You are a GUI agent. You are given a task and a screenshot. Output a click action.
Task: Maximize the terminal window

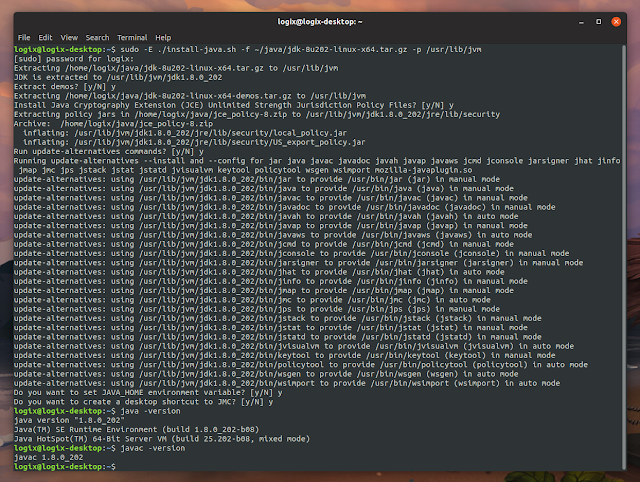coord(598,22)
